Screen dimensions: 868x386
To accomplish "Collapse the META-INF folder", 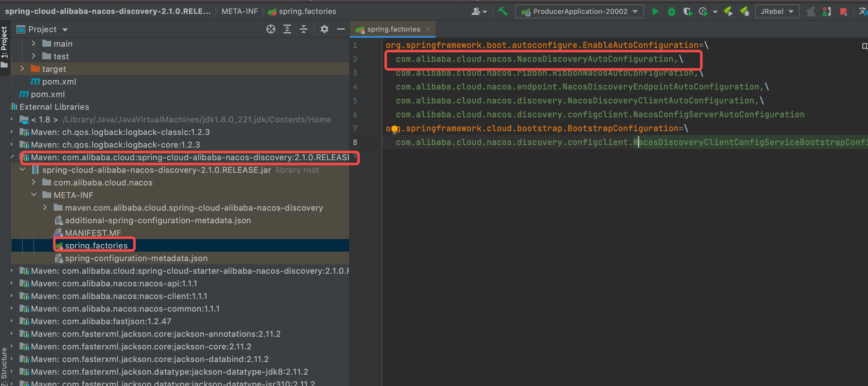I will [x=33, y=195].
